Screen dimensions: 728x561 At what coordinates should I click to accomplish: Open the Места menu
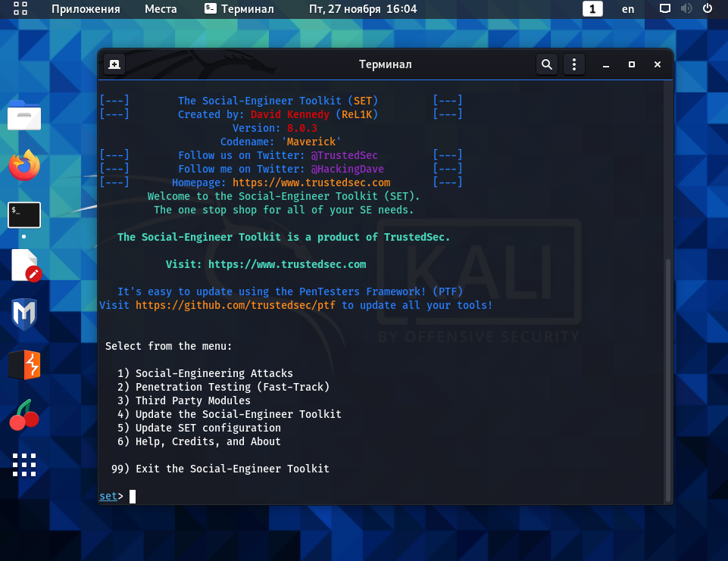[161, 9]
